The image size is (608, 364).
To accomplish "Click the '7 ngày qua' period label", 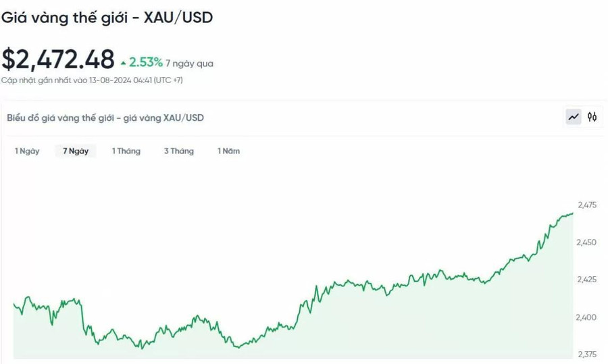I will [190, 63].
